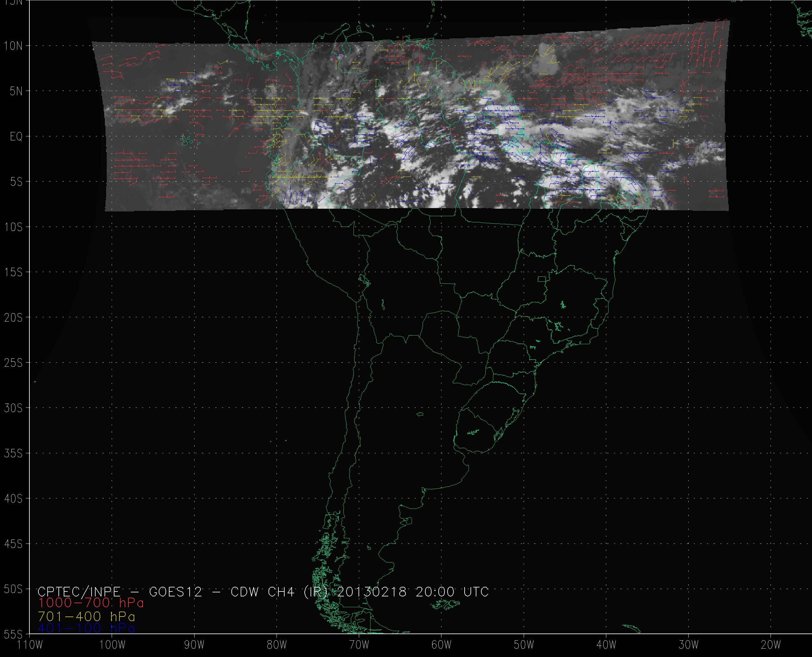Click the 60W longitude axis label
The image size is (812, 657).
(x=441, y=645)
